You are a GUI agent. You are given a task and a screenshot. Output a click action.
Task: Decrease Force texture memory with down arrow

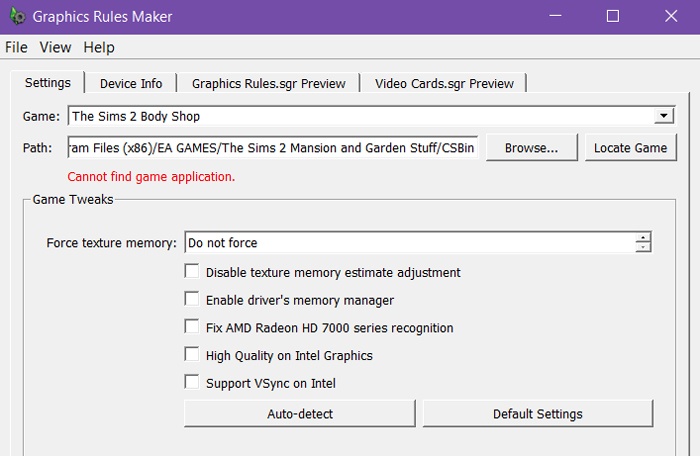point(643,247)
